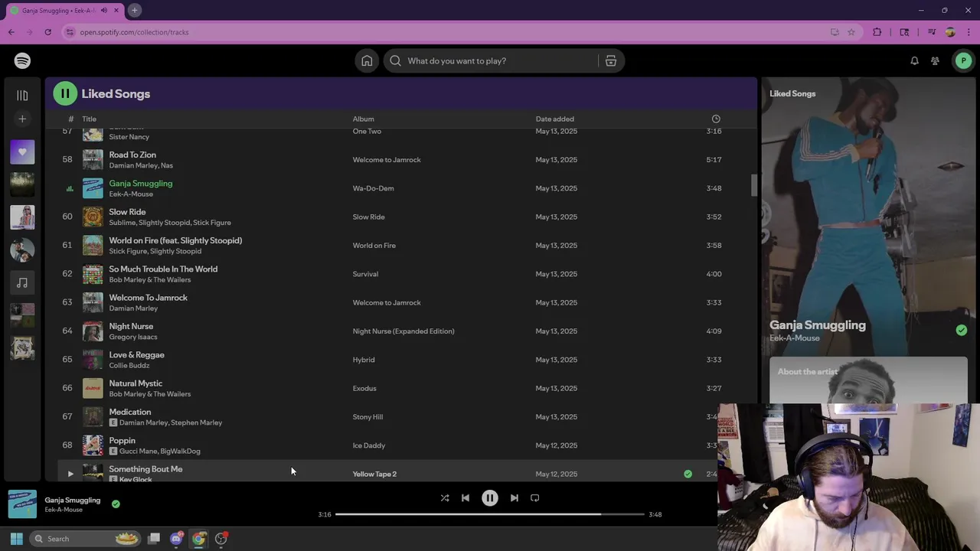This screenshot has height=551, width=980.
Task: Open Eek-A-Mouse artist link in track row
Action: click(131, 194)
